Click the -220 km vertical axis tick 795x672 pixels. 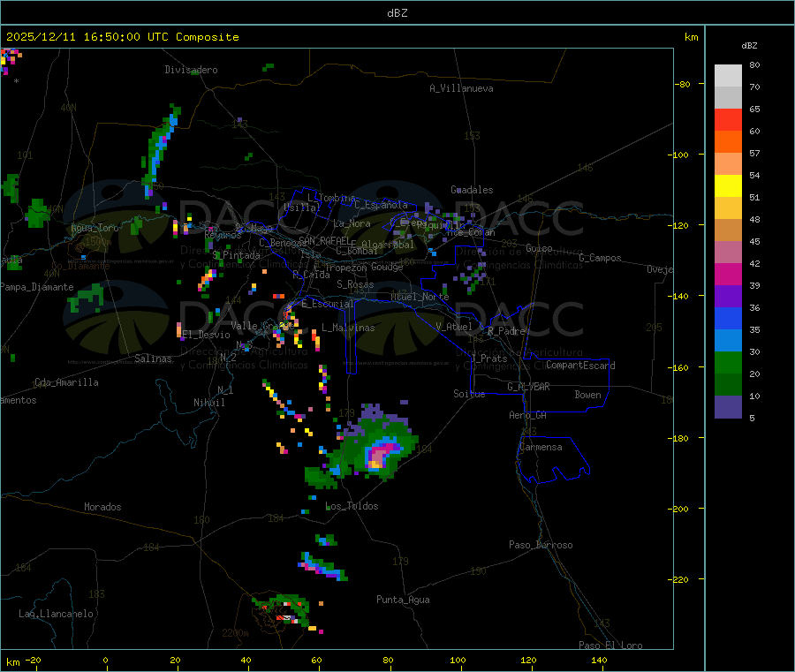(x=680, y=579)
